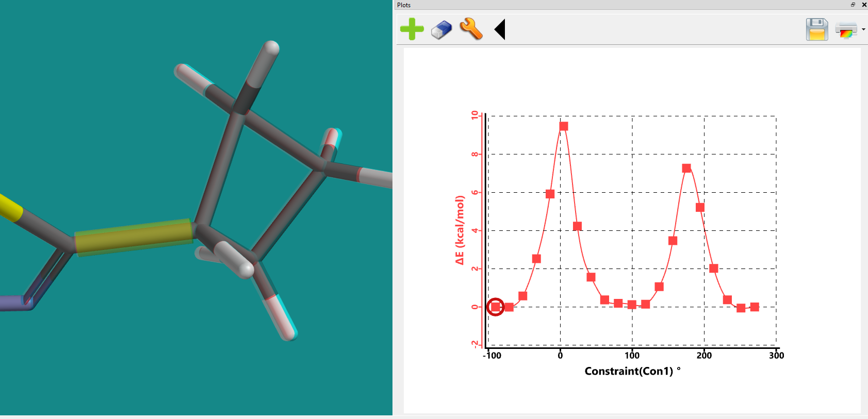868x419 pixels.
Task: Open plot settings with the wrench icon
Action: pyautogui.click(x=471, y=29)
